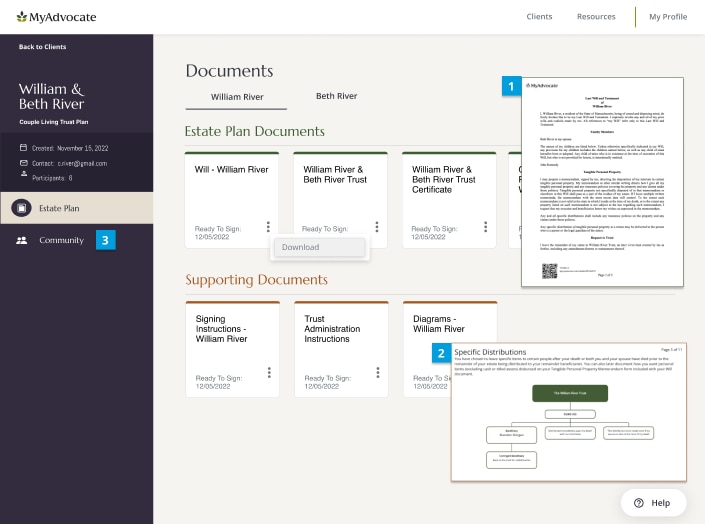
Task: Click the Help question mark icon
Action: click(638, 503)
